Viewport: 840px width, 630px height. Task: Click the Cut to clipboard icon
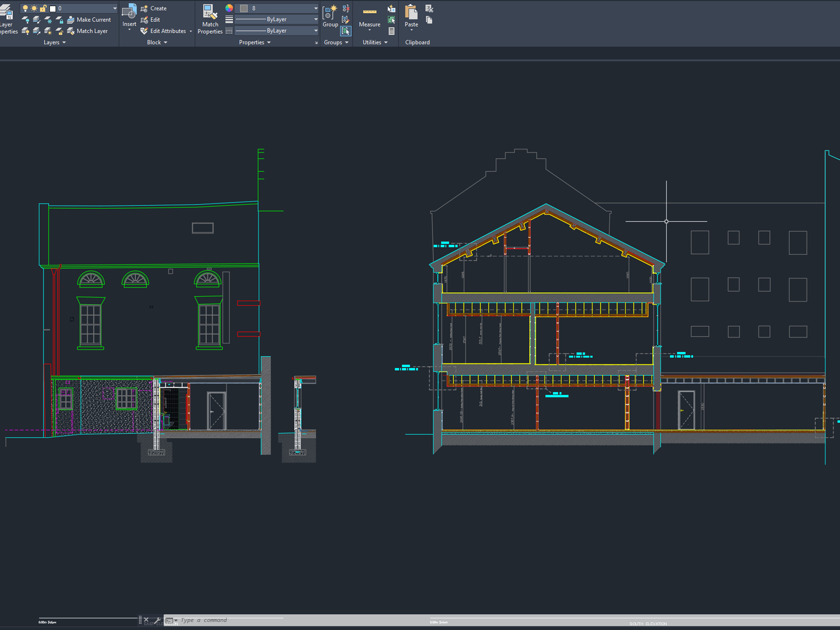[429, 8]
